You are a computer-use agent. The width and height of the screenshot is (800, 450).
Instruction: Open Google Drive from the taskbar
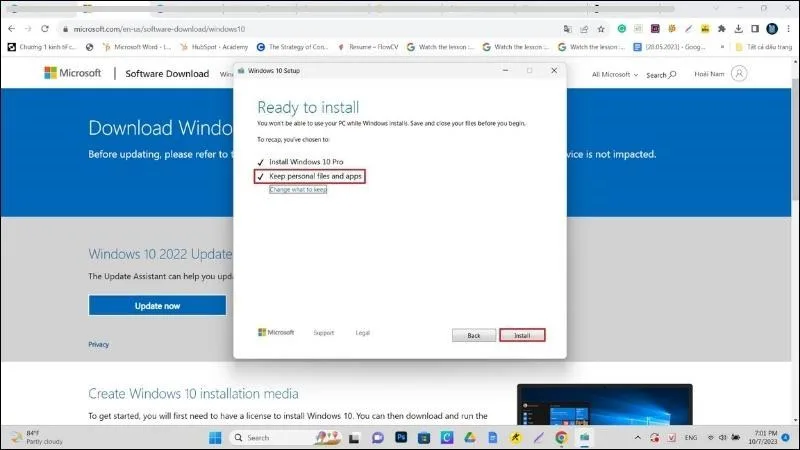click(x=470, y=438)
